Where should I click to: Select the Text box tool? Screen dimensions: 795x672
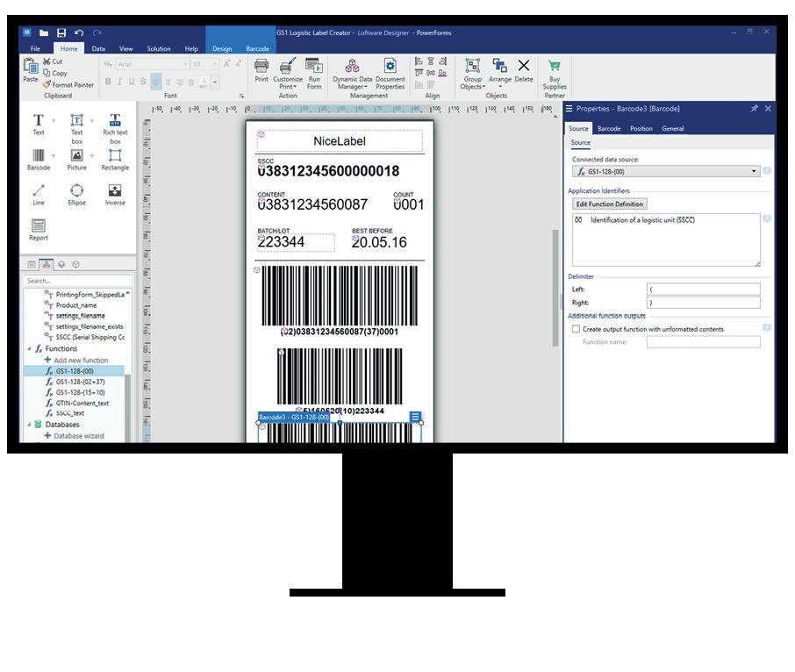click(x=76, y=129)
